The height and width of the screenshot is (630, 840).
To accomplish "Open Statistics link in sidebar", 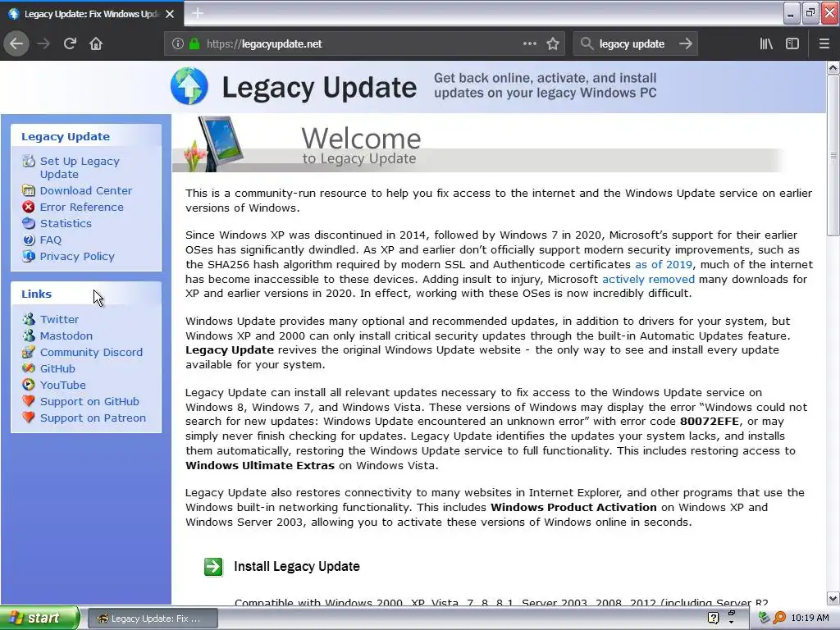I will coord(66,223).
